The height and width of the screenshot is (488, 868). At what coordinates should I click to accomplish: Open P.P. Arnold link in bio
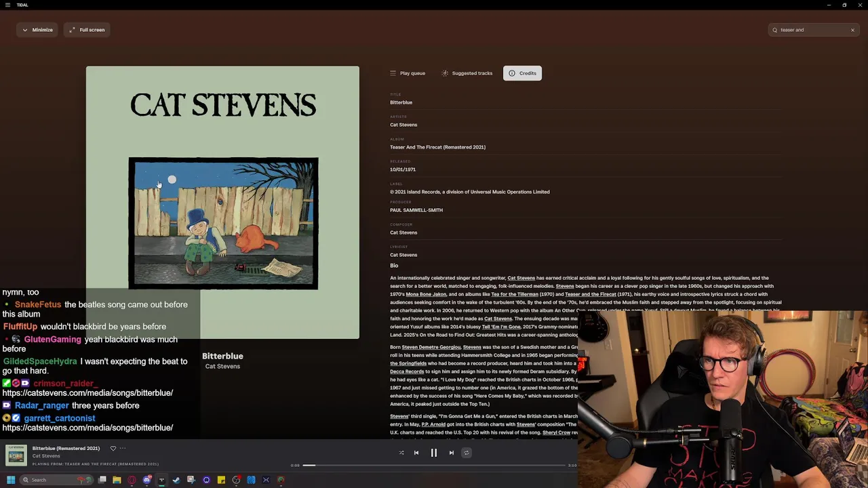(x=433, y=424)
